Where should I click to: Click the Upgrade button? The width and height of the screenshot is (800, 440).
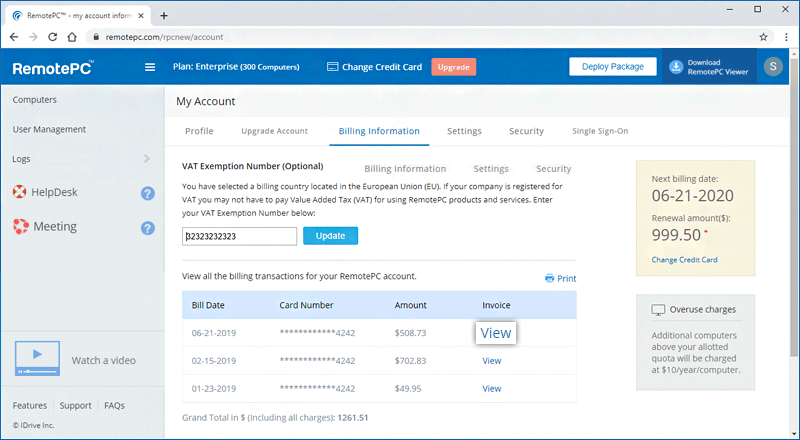pyautogui.click(x=454, y=67)
